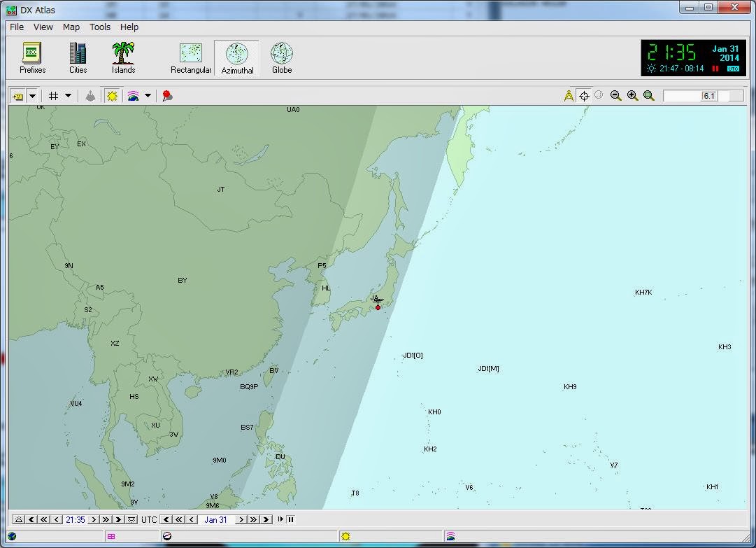Screen dimensions: 756x548
Task: Step date forward with double arrow
Action: tap(254, 519)
